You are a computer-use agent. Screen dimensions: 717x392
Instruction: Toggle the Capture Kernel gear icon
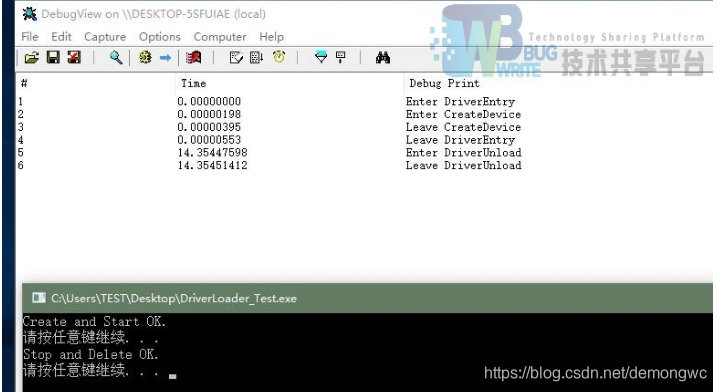tap(145, 57)
